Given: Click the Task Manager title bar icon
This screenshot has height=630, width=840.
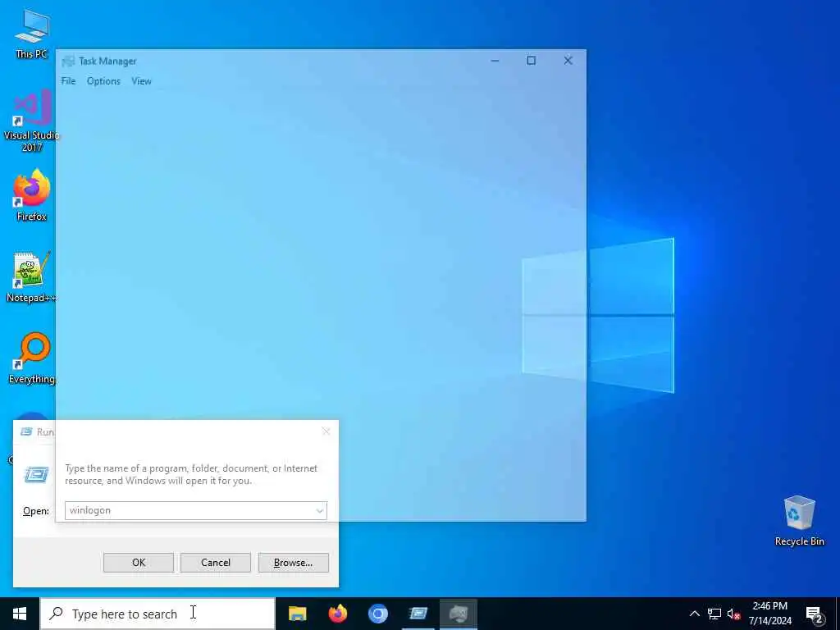Looking at the screenshot, I should click(68, 61).
